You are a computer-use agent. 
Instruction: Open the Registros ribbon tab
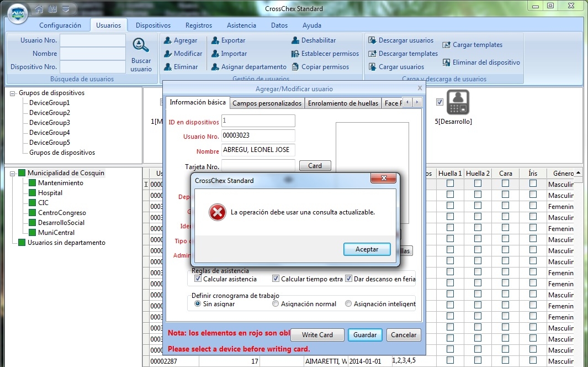[199, 25]
